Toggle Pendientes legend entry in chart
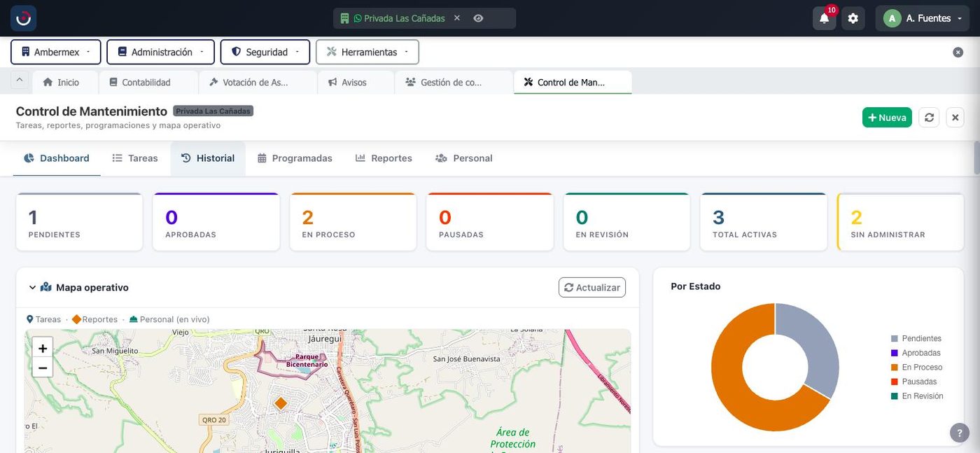This screenshot has width=980, height=453. pos(916,339)
